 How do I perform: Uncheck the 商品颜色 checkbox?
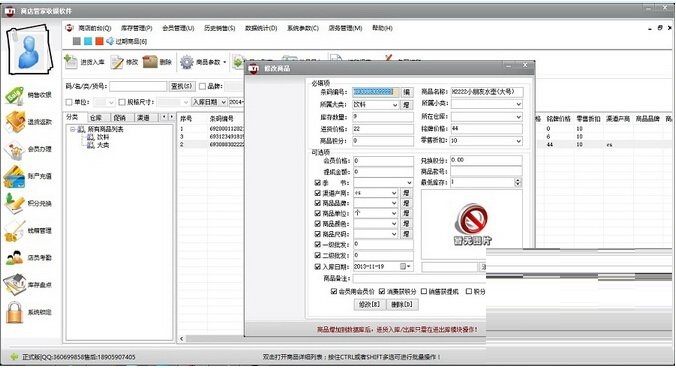coord(317,224)
